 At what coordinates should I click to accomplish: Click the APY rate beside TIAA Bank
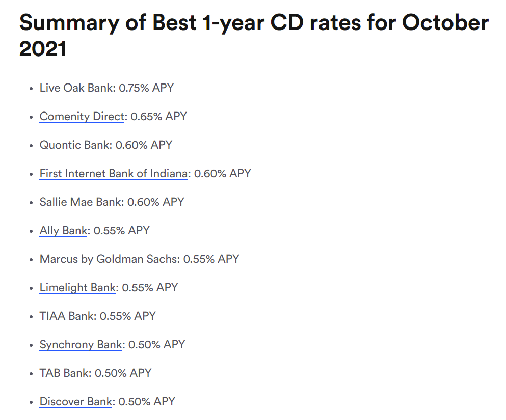pyautogui.click(x=128, y=316)
